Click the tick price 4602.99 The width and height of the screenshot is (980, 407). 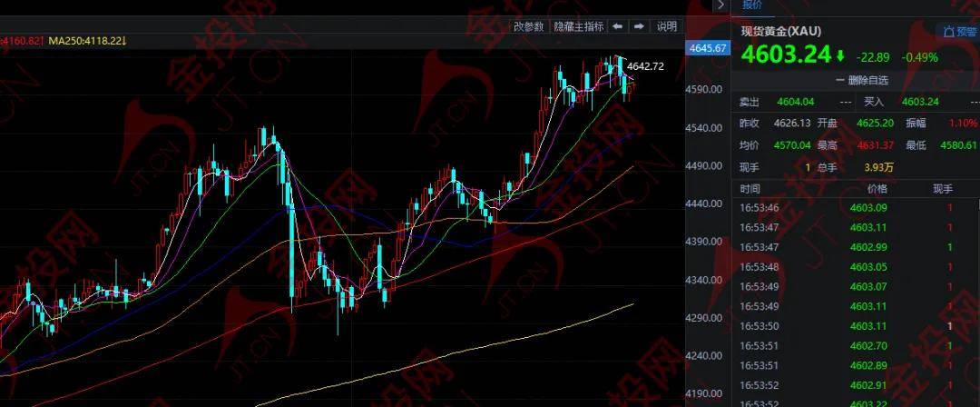pyautogui.click(x=868, y=247)
